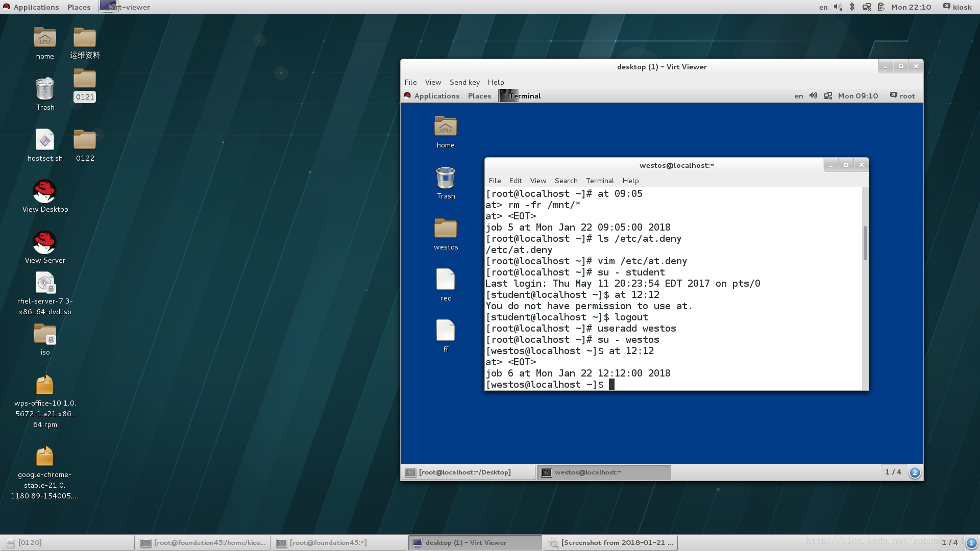Select the rhel-server-7.3 dvd iso file
The width and height of the screenshot is (980, 551).
(x=45, y=283)
